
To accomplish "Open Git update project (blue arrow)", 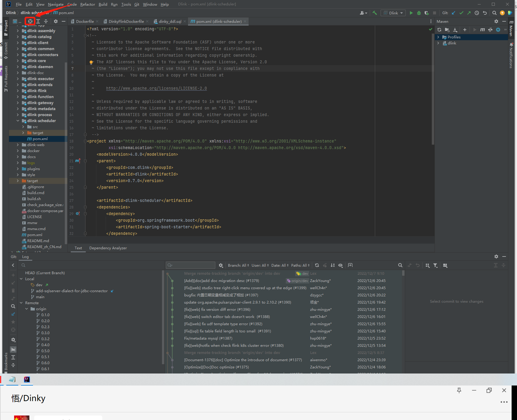I will tap(453, 13).
